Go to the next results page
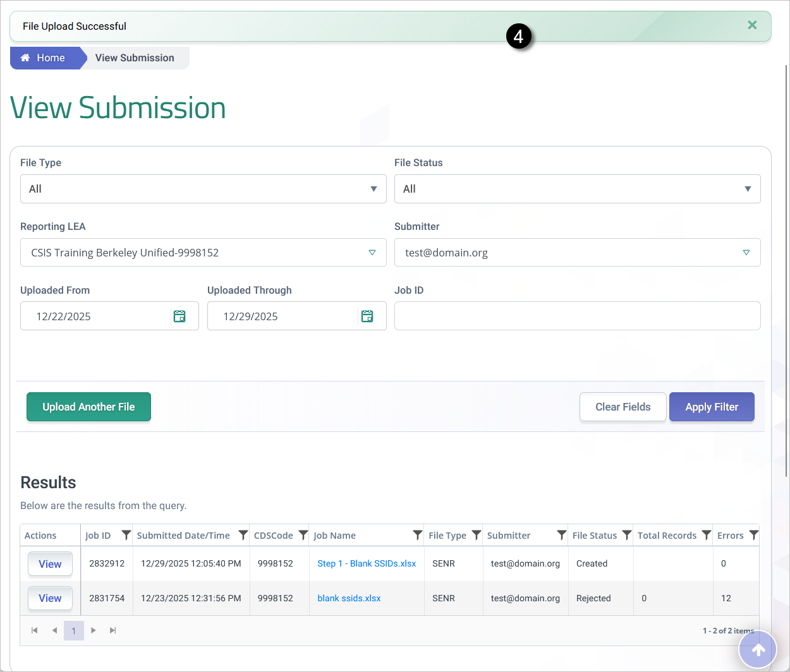790x672 pixels. (94, 630)
